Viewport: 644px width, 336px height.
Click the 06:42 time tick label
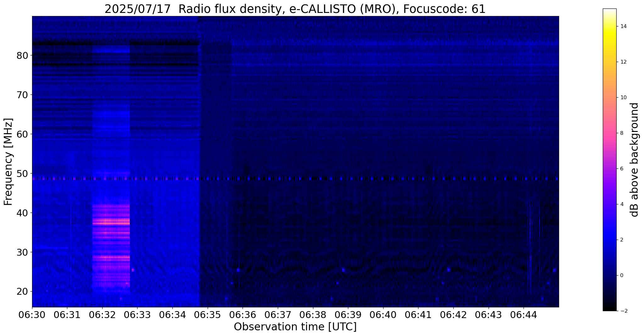click(x=453, y=314)
